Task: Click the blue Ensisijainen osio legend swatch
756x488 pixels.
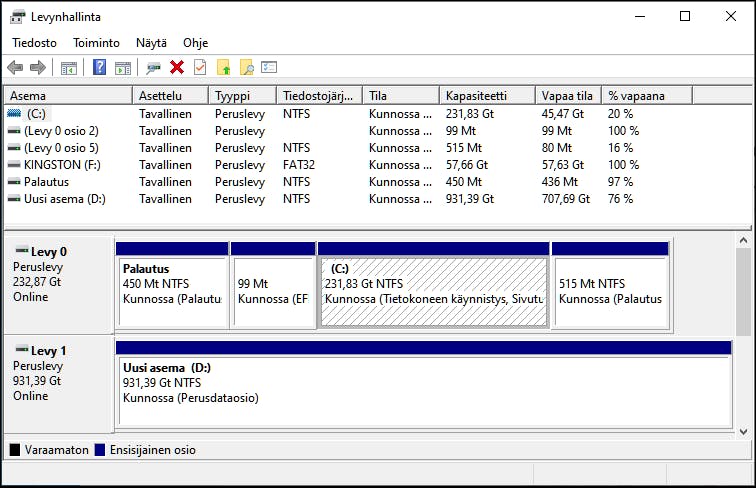Action: click(x=100, y=450)
